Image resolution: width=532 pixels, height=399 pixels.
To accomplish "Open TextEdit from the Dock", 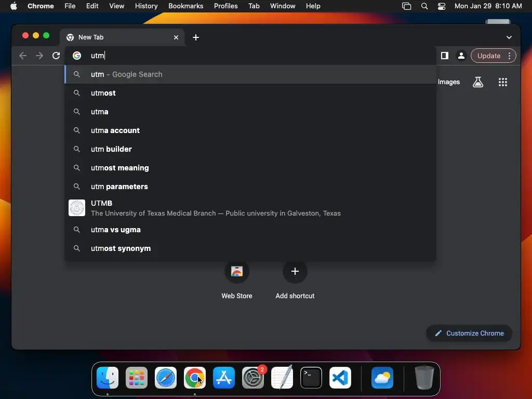I will click(282, 378).
